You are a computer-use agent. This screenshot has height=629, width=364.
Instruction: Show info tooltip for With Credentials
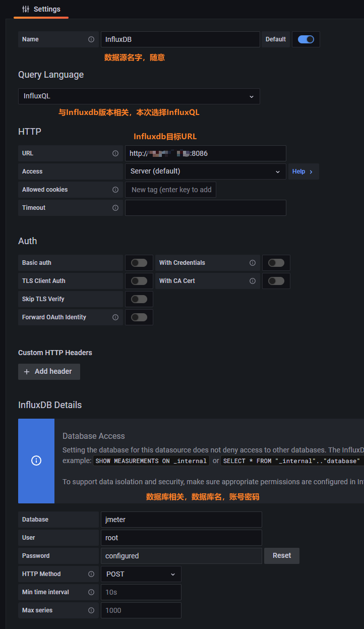click(x=253, y=263)
